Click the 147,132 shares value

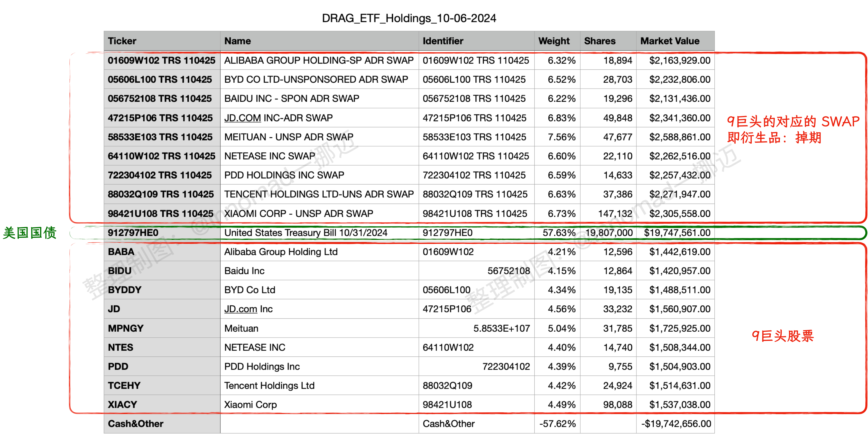[615, 213]
